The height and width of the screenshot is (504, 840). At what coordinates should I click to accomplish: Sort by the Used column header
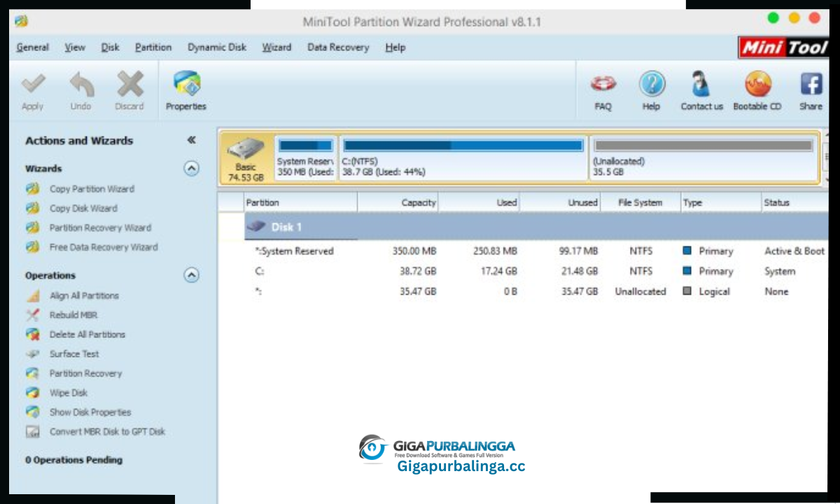tap(479, 202)
